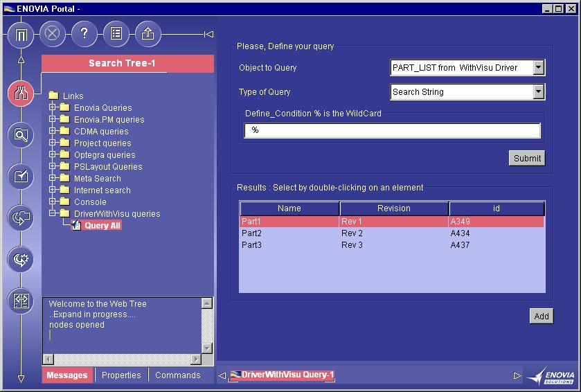
Task: Click the circled X cancel icon
Action: pos(52,34)
